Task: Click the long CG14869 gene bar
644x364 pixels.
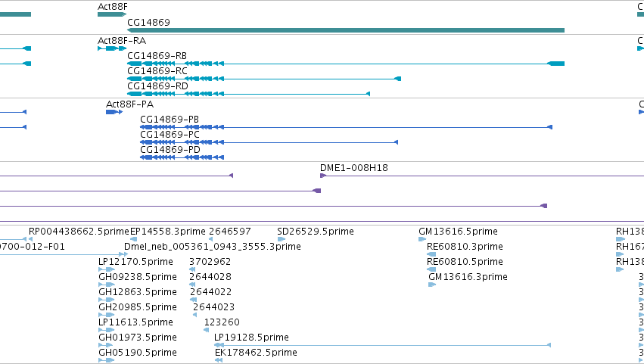Action: pos(346,30)
